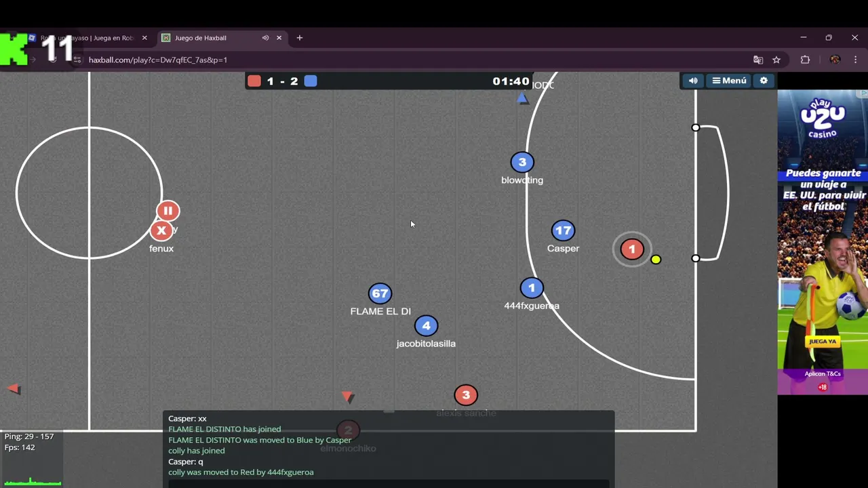The height and width of the screenshot is (488, 868).
Task: Click the Casper player name label
Action: [563, 248]
